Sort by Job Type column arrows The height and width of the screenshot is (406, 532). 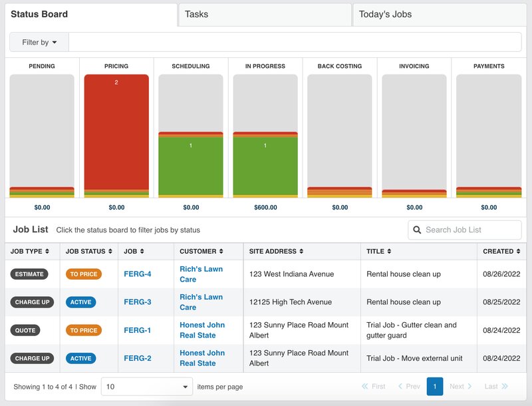(x=47, y=251)
